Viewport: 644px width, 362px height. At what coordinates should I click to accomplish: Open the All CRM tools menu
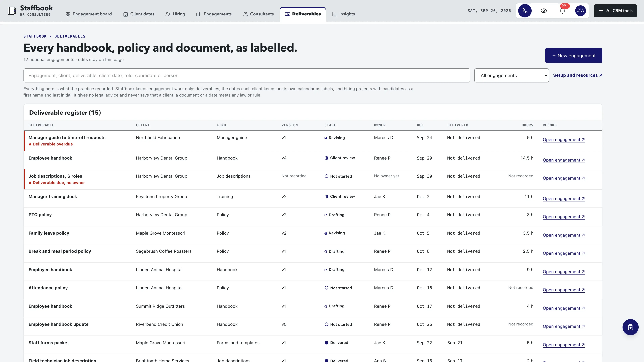pyautogui.click(x=615, y=11)
